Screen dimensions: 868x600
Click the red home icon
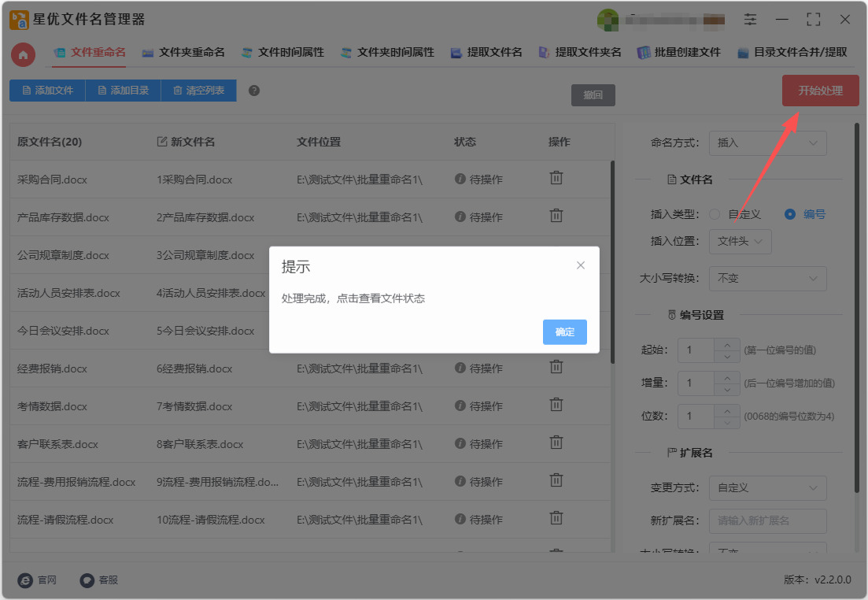[24, 54]
